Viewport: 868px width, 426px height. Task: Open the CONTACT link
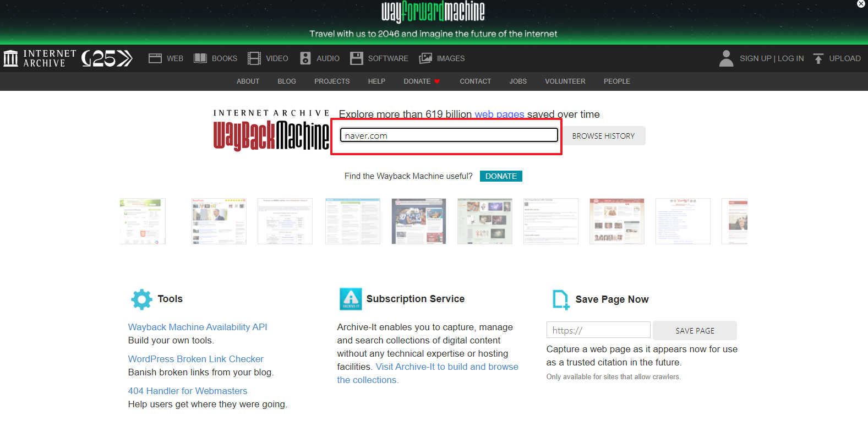[x=476, y=81]
